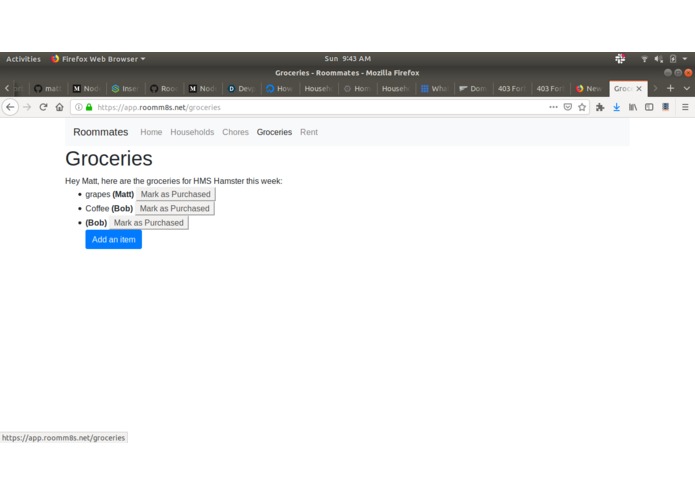
Task: Go back with the browser back arrow
Action: click(10, 107)
